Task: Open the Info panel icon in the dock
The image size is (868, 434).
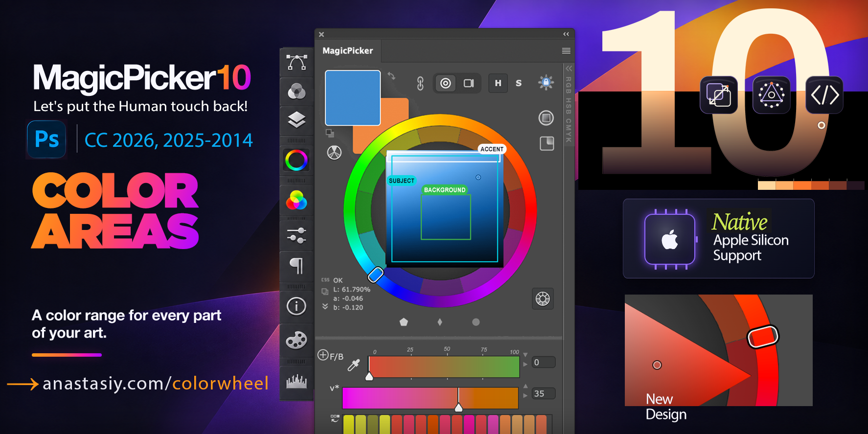Action: pos(297,306)
